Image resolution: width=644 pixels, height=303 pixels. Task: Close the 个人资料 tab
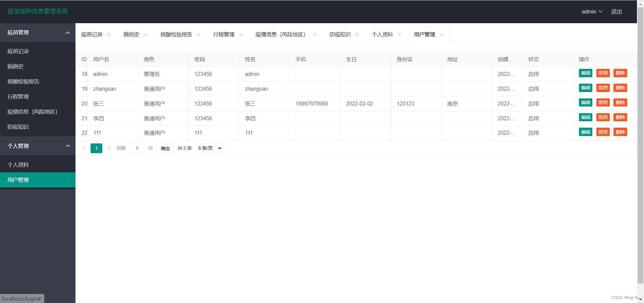[x=399, y=35]
